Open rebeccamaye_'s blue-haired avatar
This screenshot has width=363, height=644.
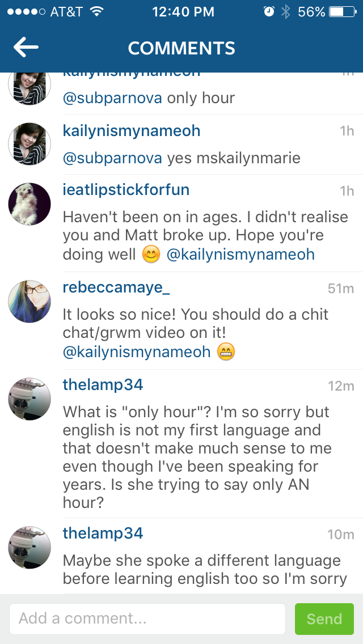[29, 302]
